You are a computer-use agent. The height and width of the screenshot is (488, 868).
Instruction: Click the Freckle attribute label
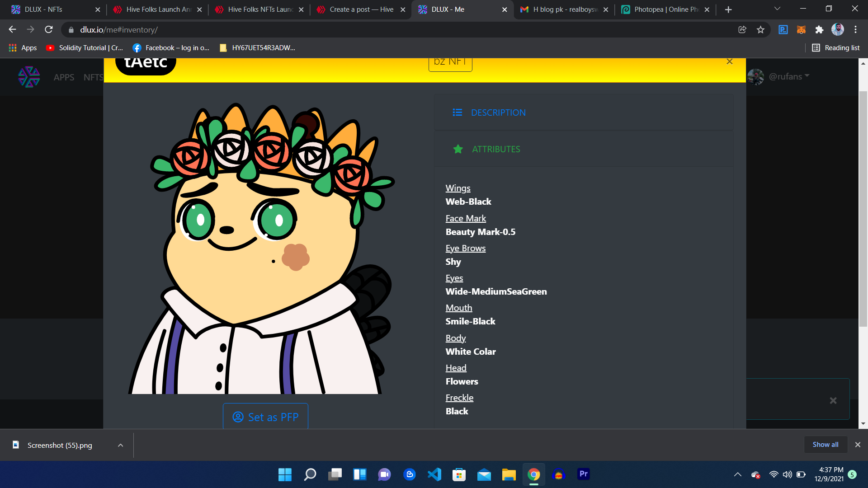[460, 398]
